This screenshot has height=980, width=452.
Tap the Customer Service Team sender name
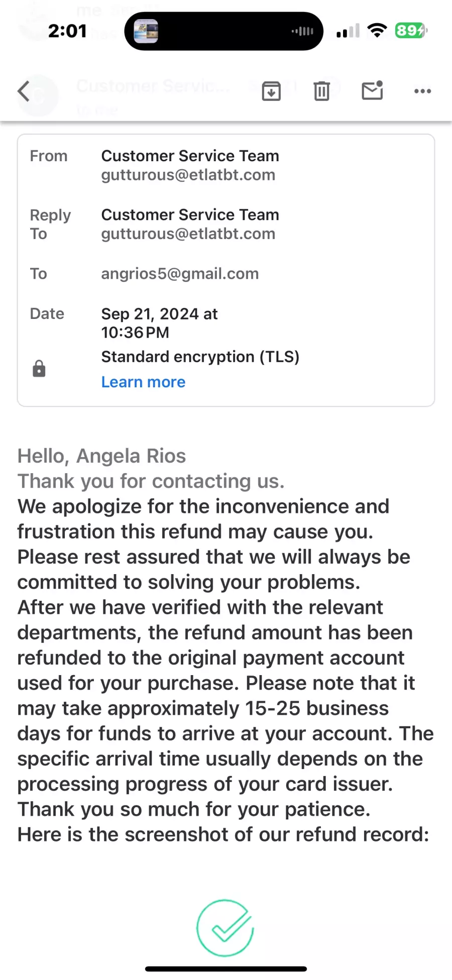coord(190,156)
